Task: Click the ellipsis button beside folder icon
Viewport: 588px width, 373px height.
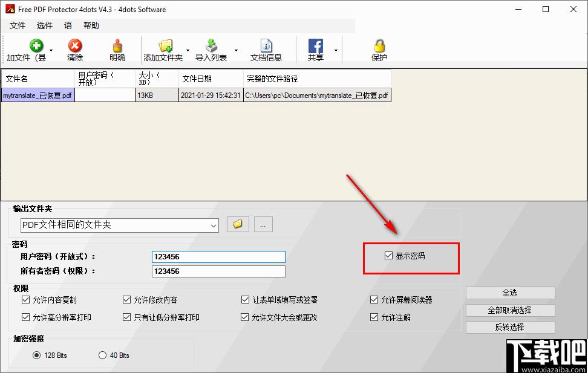Action: [x=263, y=224]
